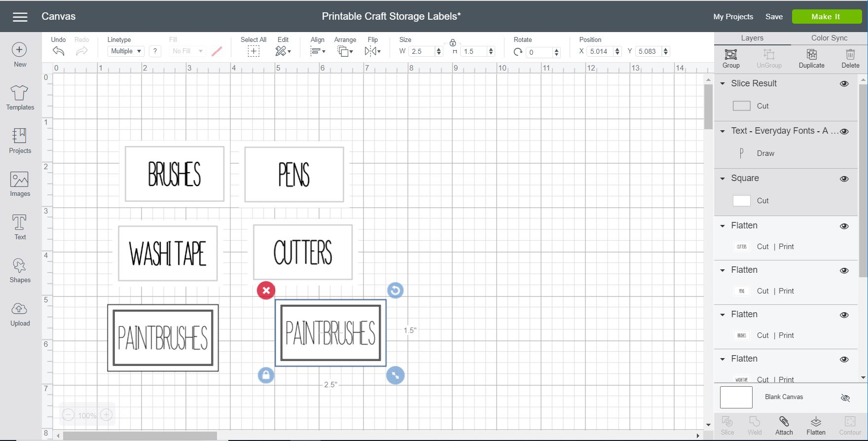Click the Weld tool
868x441 pixels.
(755, 425)
